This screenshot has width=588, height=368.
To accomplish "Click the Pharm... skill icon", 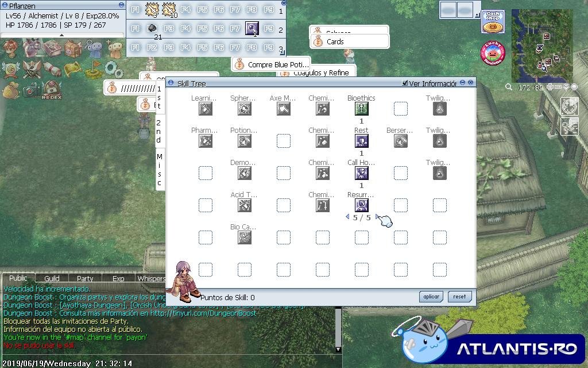I will coord(206,141).
